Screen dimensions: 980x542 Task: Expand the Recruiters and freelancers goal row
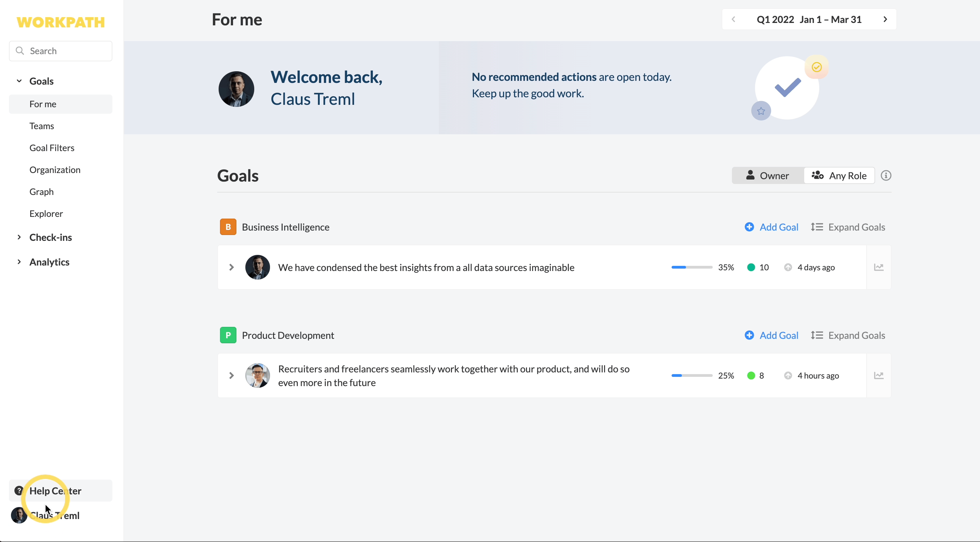pyautogui.click(x=231, y=376)
